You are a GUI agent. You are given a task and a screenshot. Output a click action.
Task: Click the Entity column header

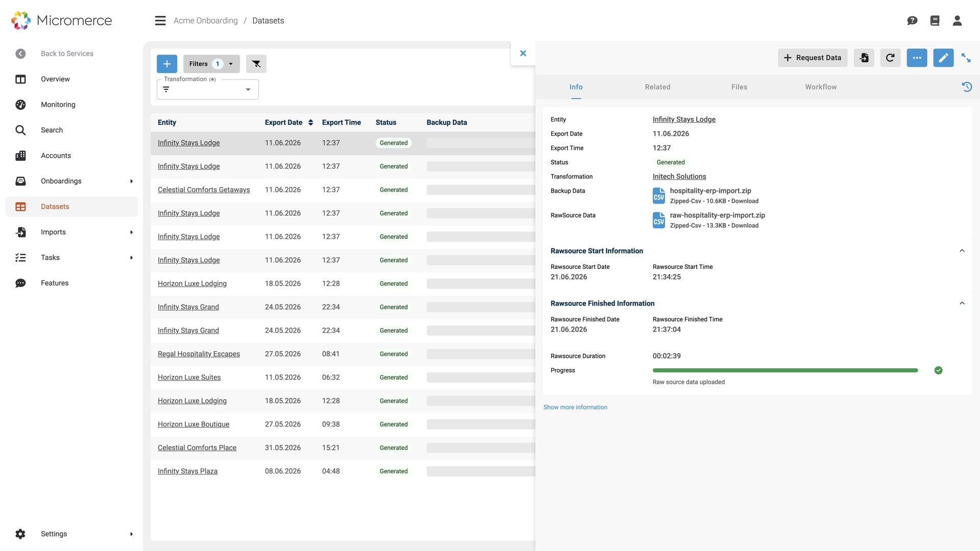point(167,122)
